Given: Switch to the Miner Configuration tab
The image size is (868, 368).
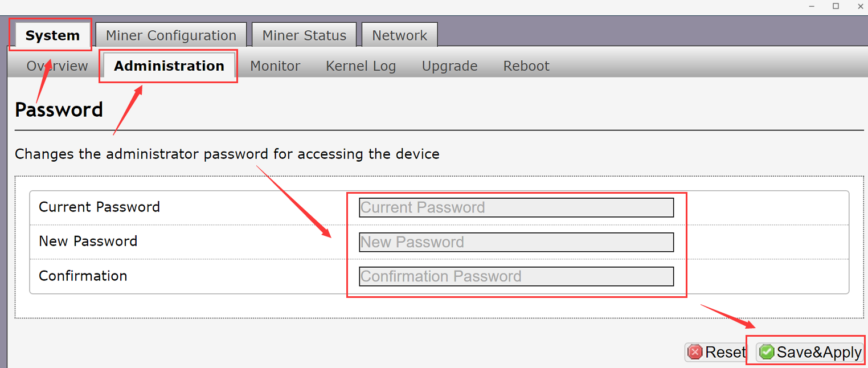Looking at the screenshot, I should pyautogui.click(x=171, y=35).
